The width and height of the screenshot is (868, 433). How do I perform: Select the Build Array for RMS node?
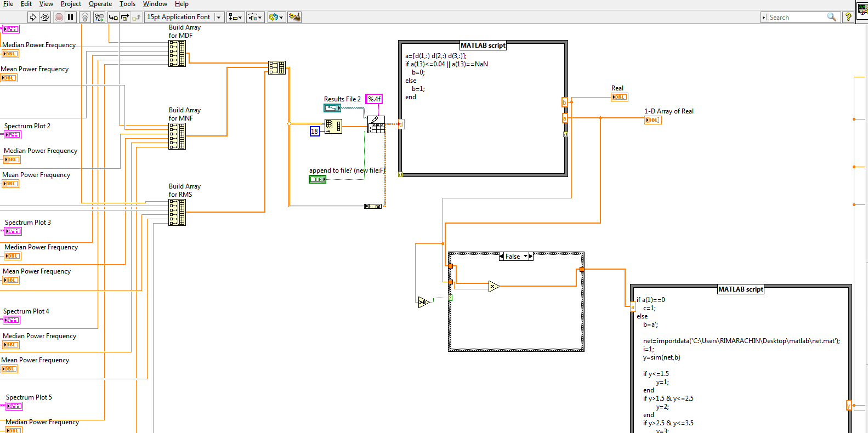click(x=177, y=212)
